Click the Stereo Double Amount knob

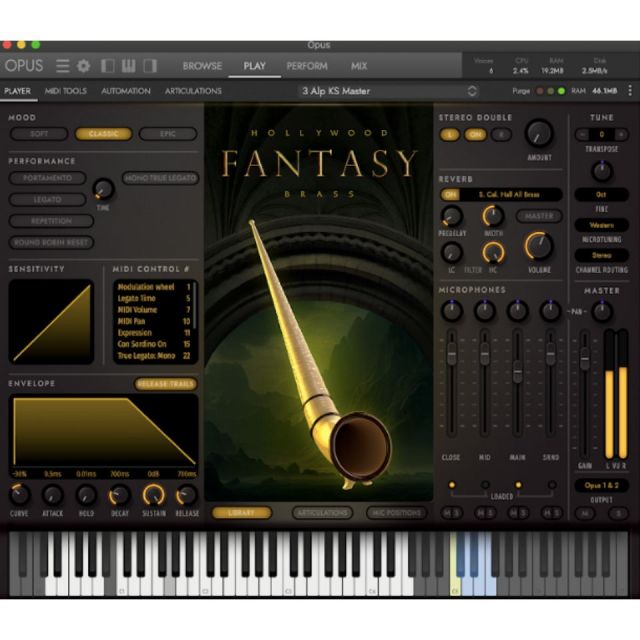tap(539, 133)
